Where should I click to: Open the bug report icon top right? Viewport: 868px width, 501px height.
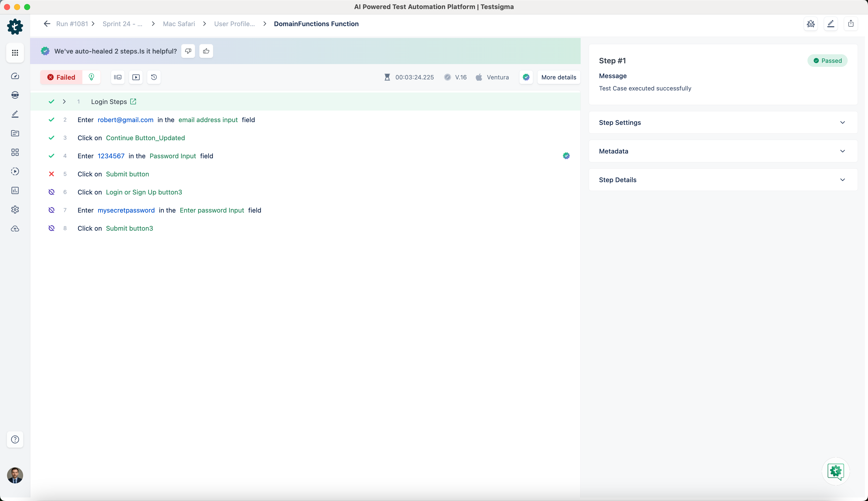click(x=810, y=24)
